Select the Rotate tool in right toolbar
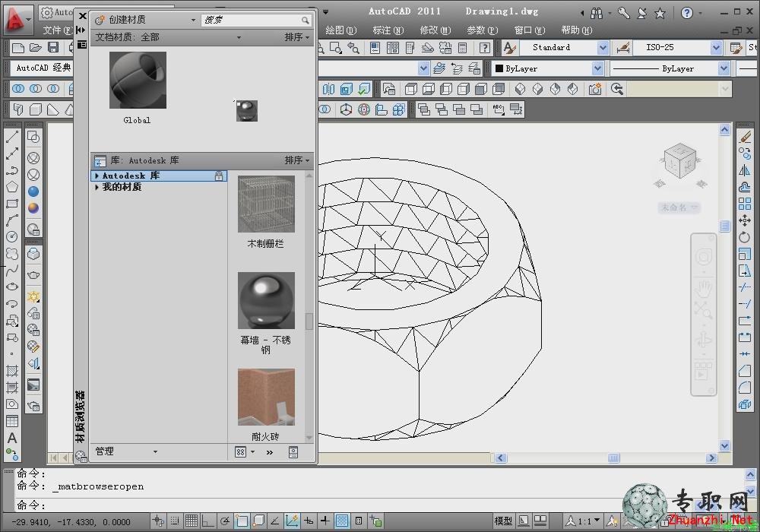 745,237
